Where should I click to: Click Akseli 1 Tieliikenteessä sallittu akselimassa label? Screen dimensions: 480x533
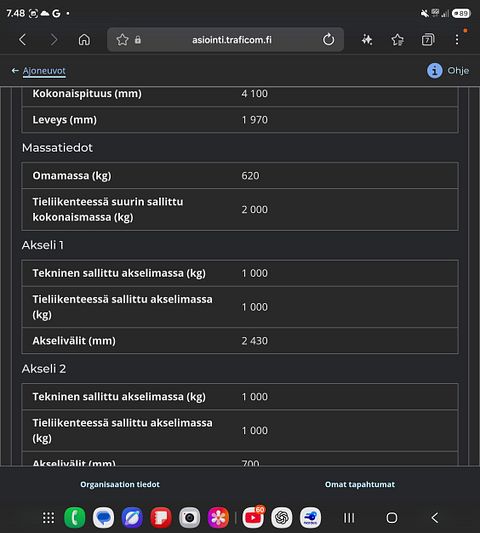pos(122,307)
